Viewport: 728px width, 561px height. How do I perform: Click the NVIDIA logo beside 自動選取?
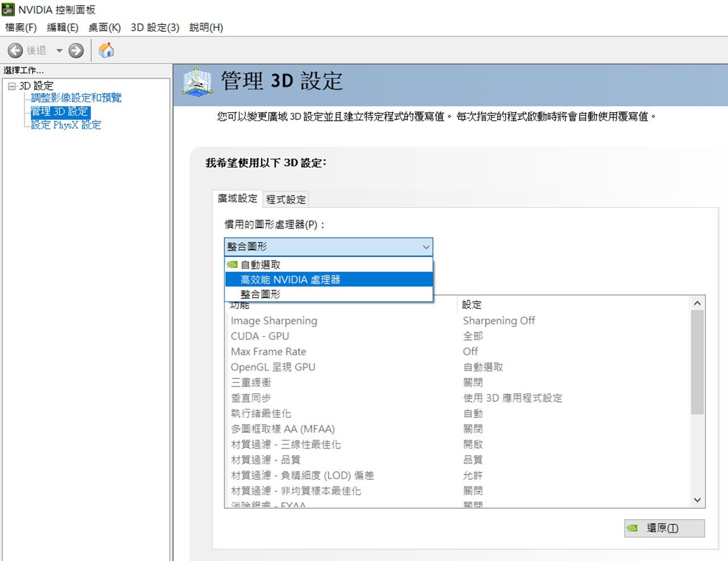pyautogui.click(x=232, y=265)
